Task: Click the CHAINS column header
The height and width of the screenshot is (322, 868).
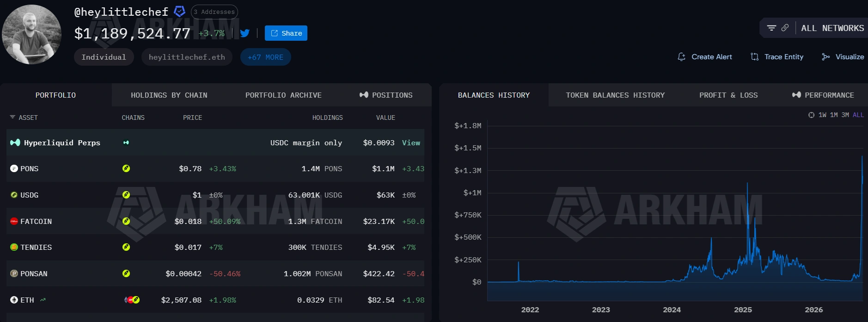Action: 133,118
